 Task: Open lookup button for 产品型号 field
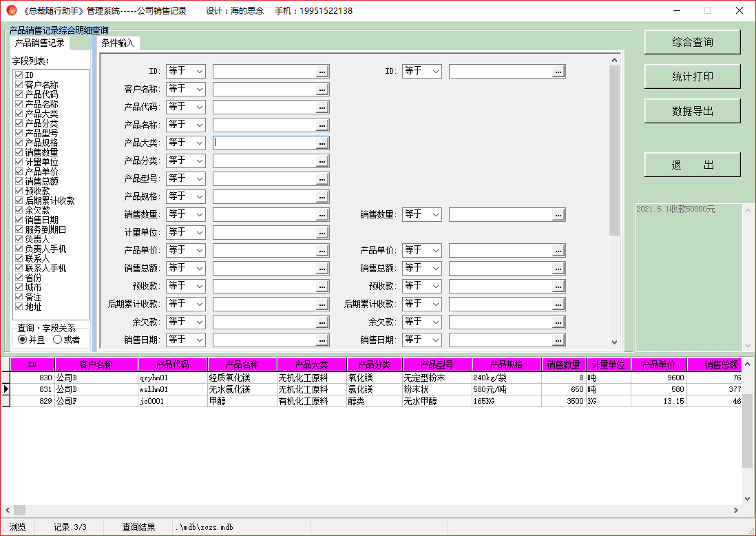point(322,179)
